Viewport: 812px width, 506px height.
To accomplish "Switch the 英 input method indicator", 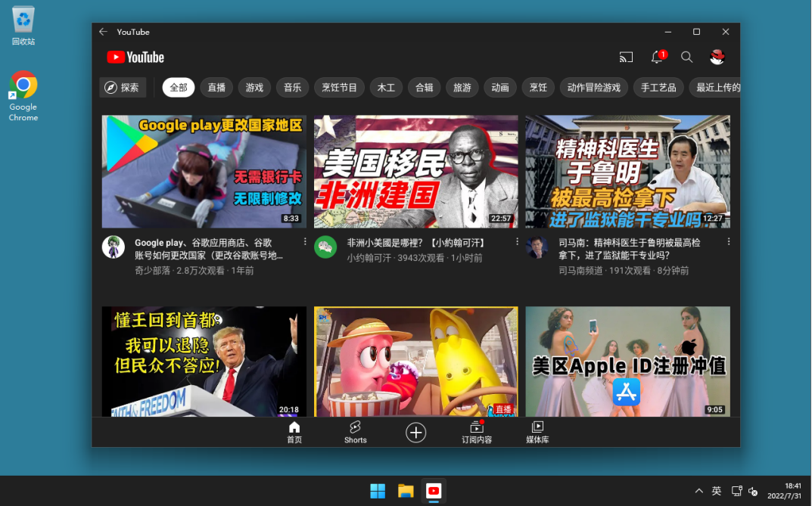I will tap(717, 490).
